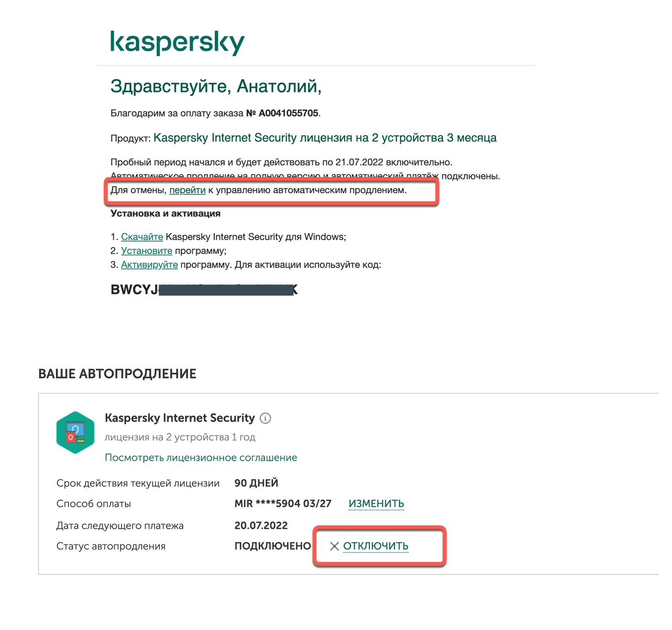Viewport: 672px width, 630px height.
Task: Follow the "Установите" installation link
Action: click(146, 251)
